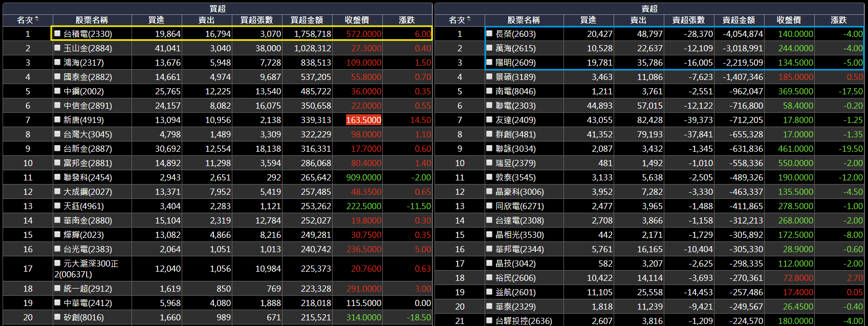Open stock name 景碩(3189)
Image resolution: width=868 pixels, height=326 pixels.
(515, 77)
